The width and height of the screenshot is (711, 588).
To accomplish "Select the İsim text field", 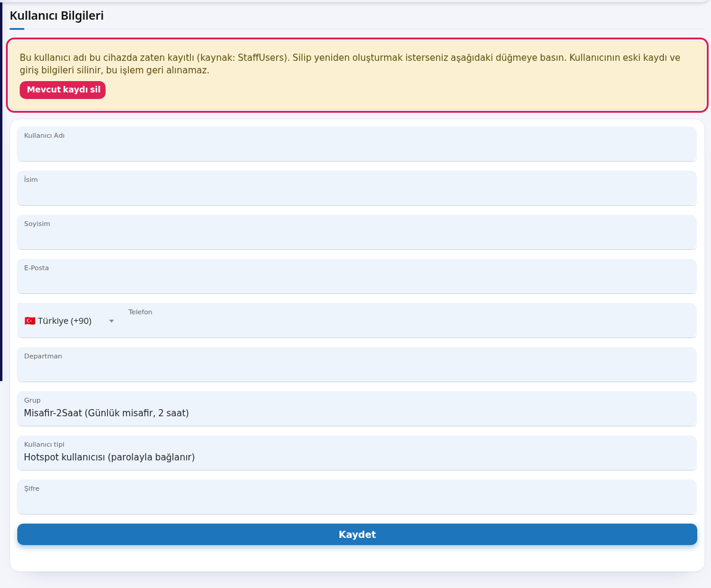I will pyautogui.click(x=357, y=188).
